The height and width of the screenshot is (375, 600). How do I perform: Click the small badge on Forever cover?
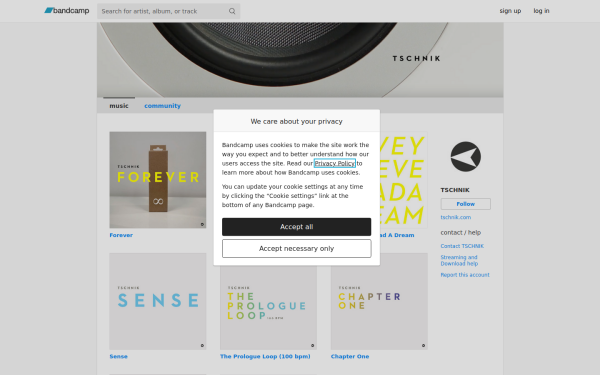click(202, 225)
